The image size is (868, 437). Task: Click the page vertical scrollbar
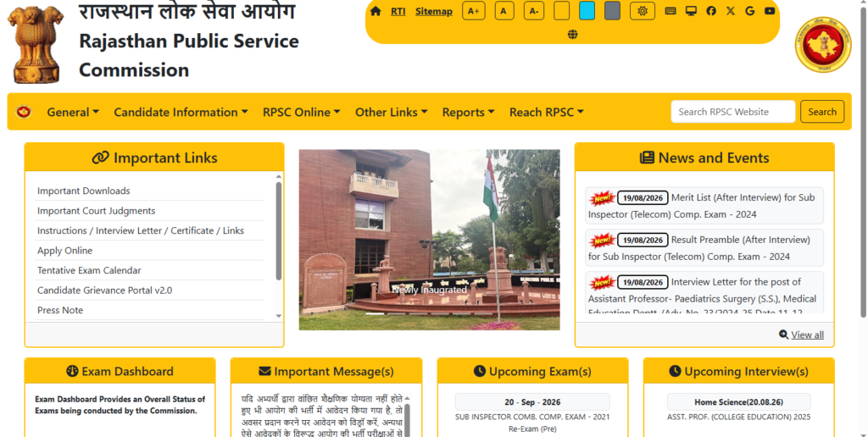(x=863, y=160)
